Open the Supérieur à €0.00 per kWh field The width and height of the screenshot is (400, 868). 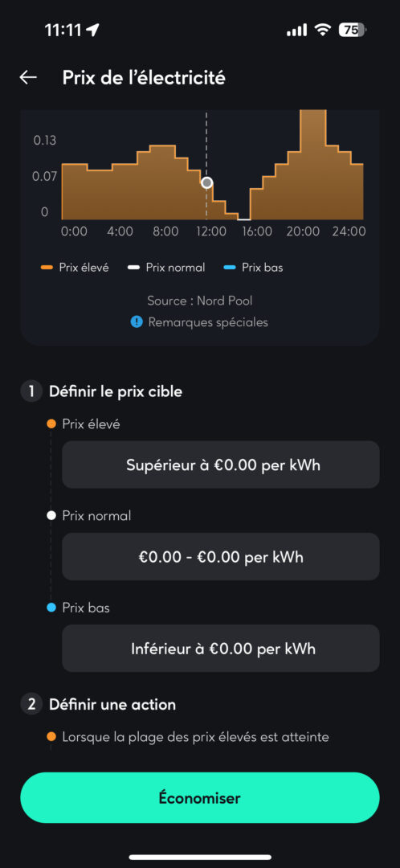click(x=221, y=465)
